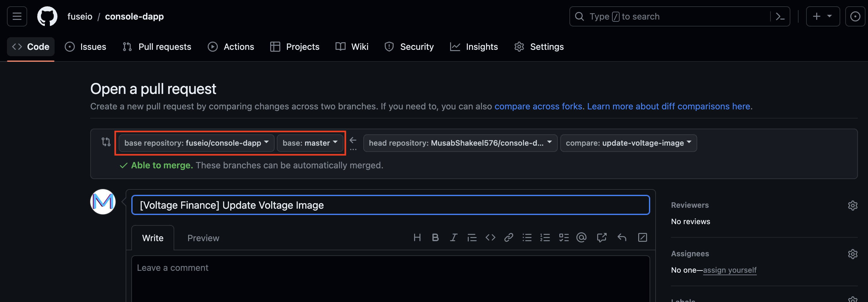Apply italic formatting in editor toolbar
This screenshot has height=302, width=868.
tap(454, 238)
